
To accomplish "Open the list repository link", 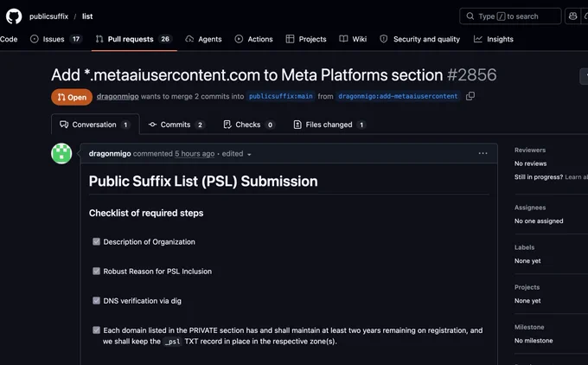I will point(87,16).
